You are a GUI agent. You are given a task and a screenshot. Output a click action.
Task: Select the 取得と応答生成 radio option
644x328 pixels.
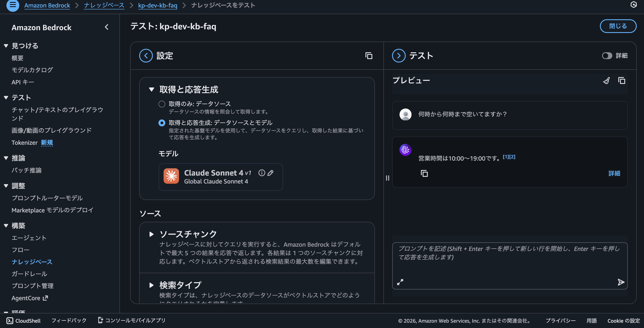tap(162, 123)
